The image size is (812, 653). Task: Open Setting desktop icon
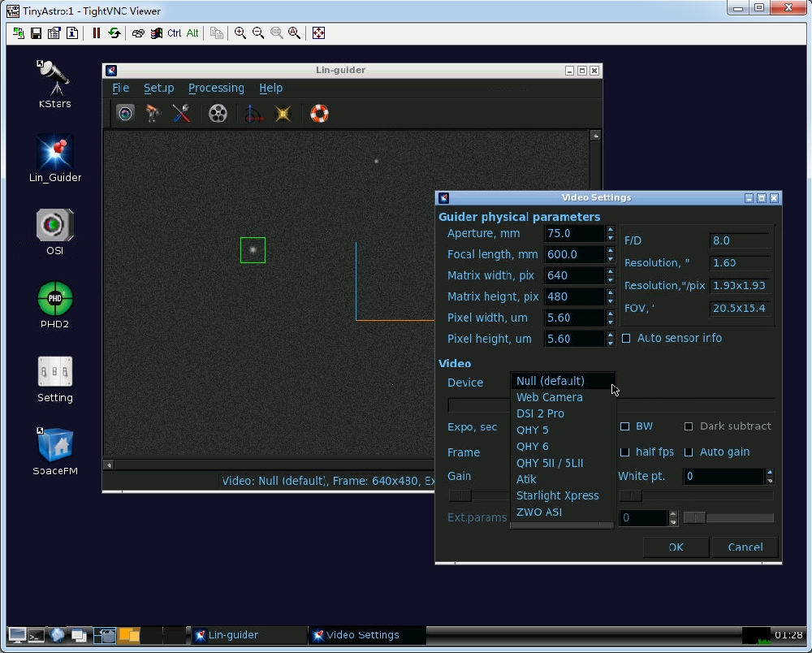point(55,379)
